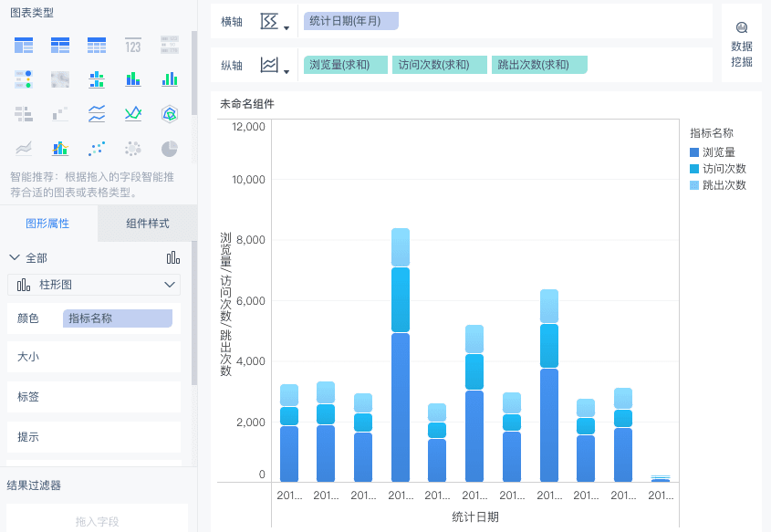Collapse the 全部 section
The height and width of the screenshot is (532, 771).
click(x=15, y=258)
